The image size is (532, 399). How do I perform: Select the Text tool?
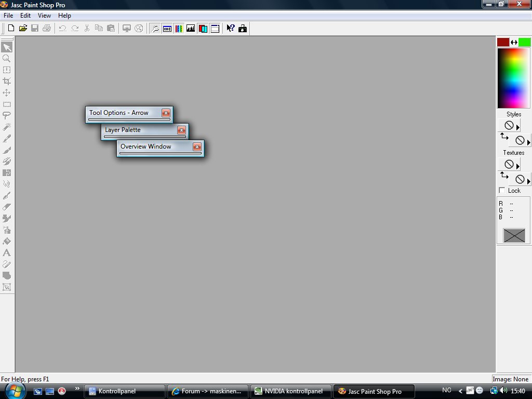point(7,253)
